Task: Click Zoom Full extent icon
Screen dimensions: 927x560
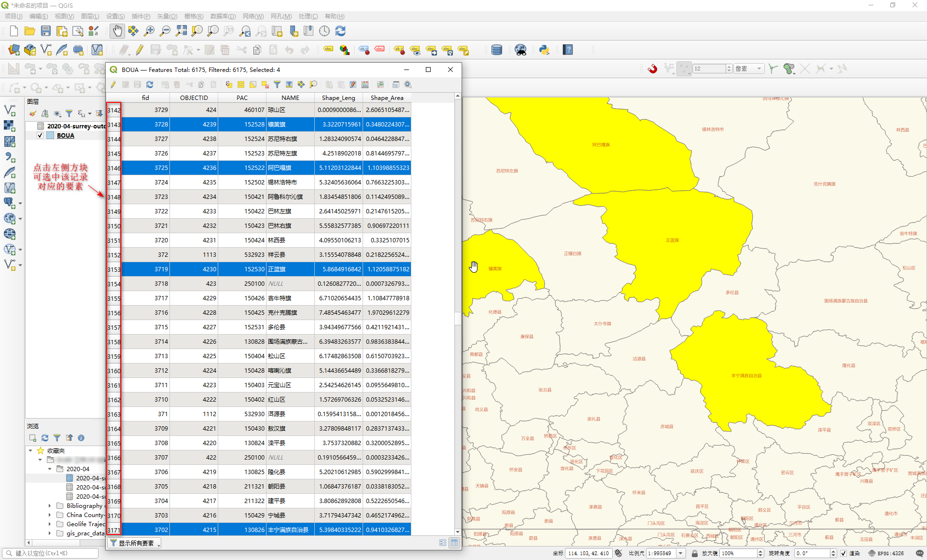Action: [x=181, y=31]
